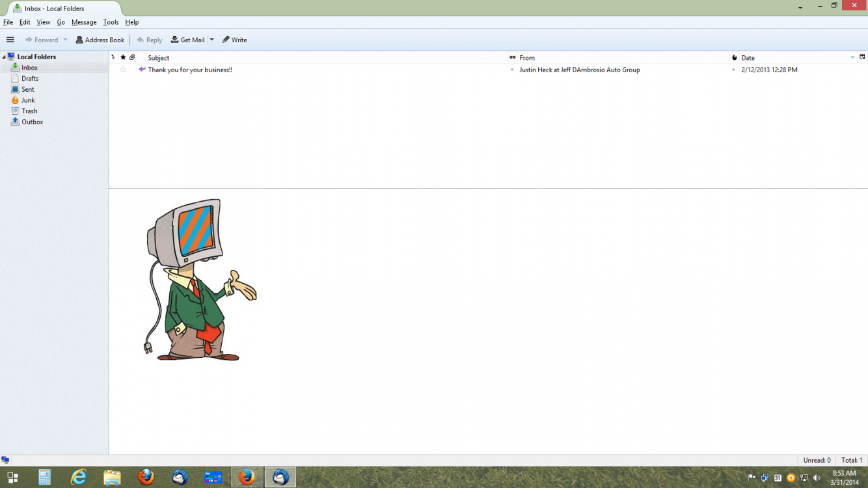This screenshot has width=868, height=488.
Task: Click the Get Mail button
Action: (187, 40)
